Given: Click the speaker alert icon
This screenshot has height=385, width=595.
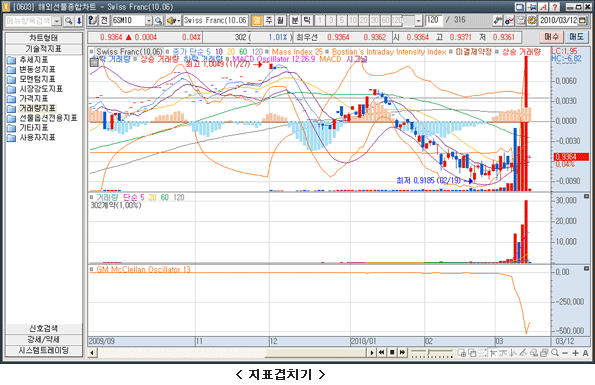Looking at the screenshot, I should click(173, 20).
